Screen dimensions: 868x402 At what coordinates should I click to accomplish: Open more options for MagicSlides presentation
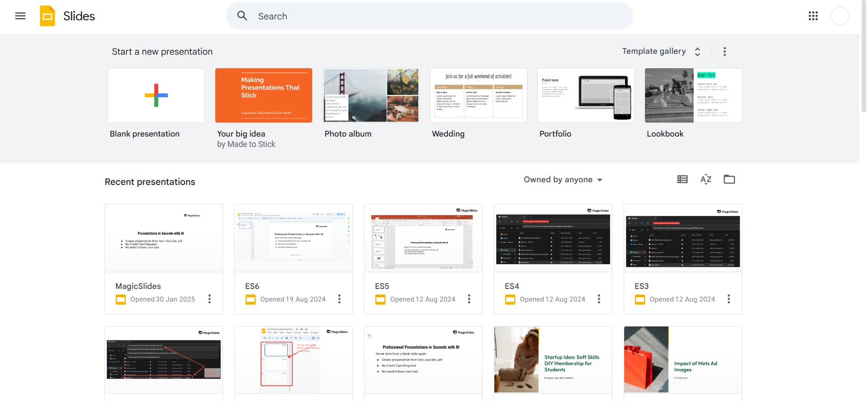[x=209, y=299]
